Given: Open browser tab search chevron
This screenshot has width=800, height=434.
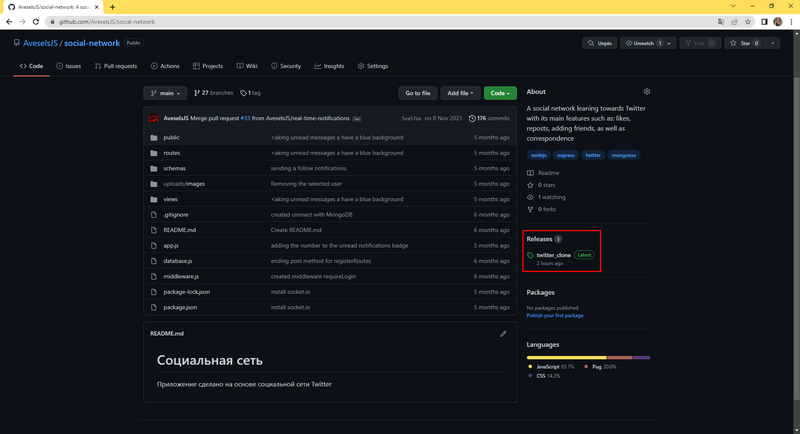Looking at the screenshot, I should pos(733,6).
